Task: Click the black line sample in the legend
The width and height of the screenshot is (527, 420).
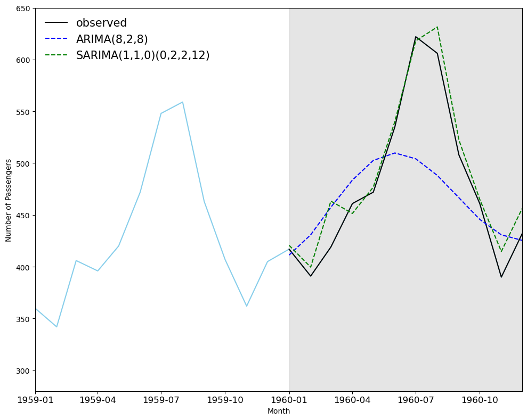Action: pos(56,23)
